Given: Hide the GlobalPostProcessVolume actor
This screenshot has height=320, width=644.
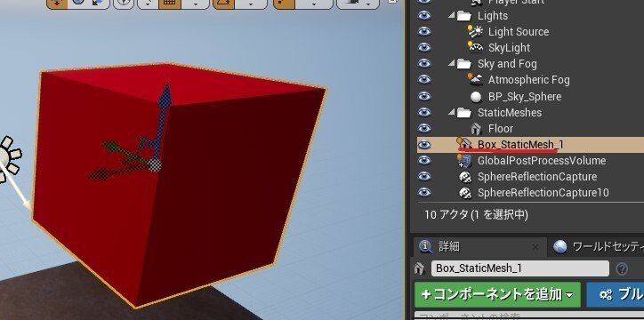Looking at the screenshot, I should coord(424,160).
